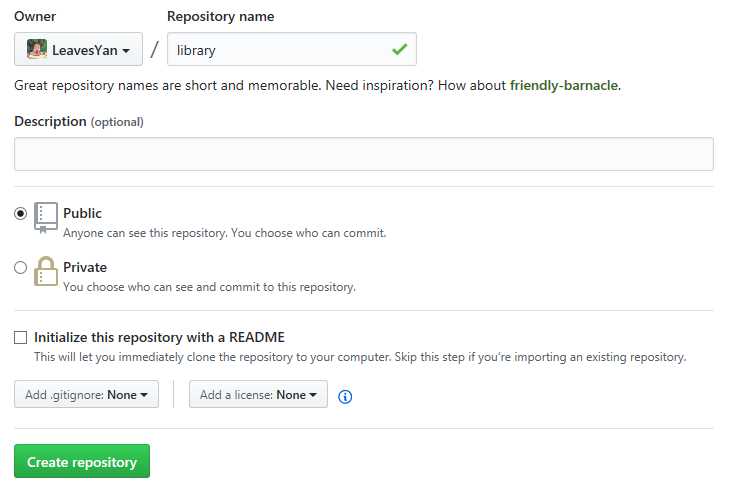Expand the Add a license dropdown

pos(258,394)
